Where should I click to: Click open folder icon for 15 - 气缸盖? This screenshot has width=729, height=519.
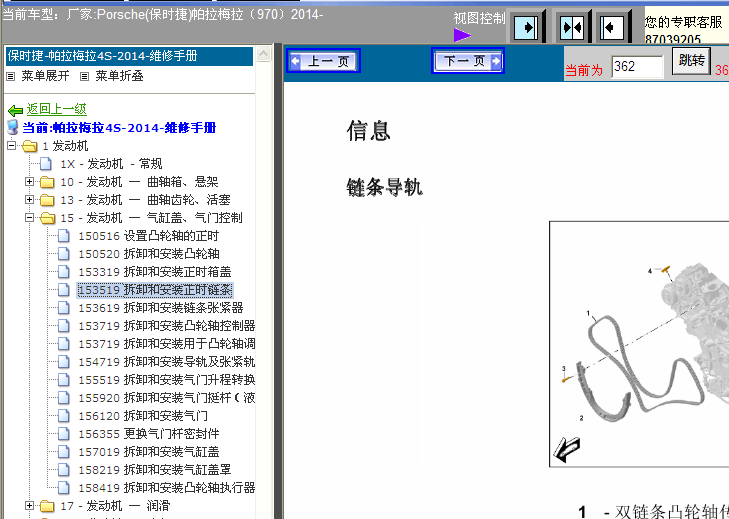point(47,218)
